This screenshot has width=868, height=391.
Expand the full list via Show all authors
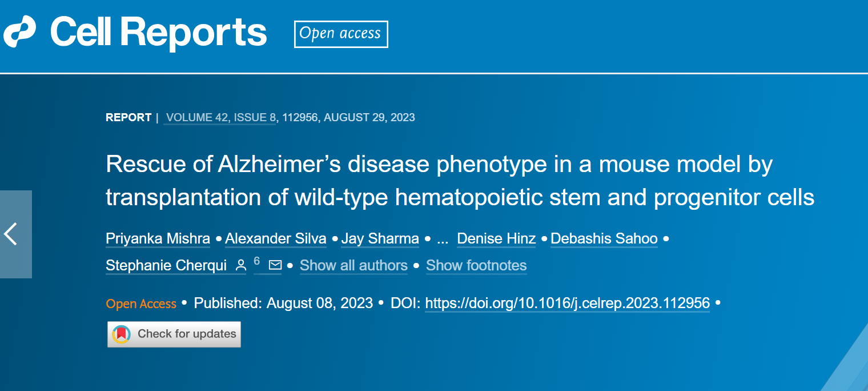(x=353, y=265)
